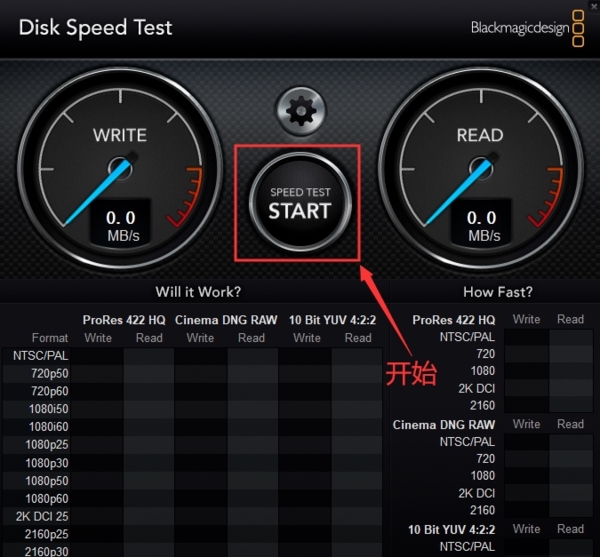Screen dimensions: 600x557
Task: Click the Blackmagicdesign logo
Action: [527, 28]
